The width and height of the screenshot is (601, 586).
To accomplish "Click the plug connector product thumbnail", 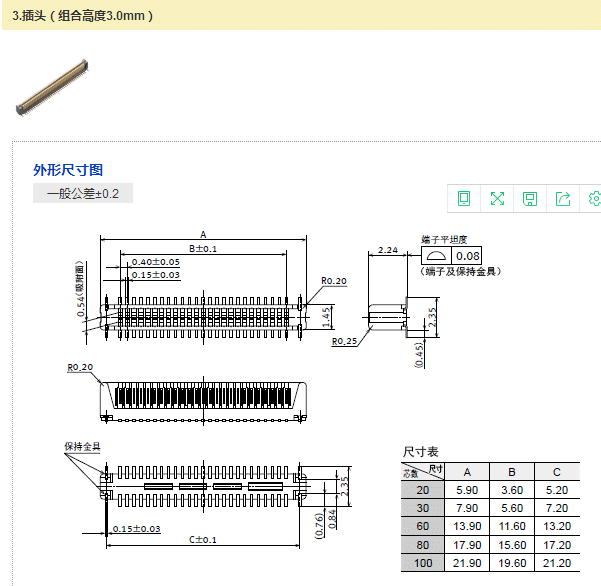I will (x=51, y=86).
